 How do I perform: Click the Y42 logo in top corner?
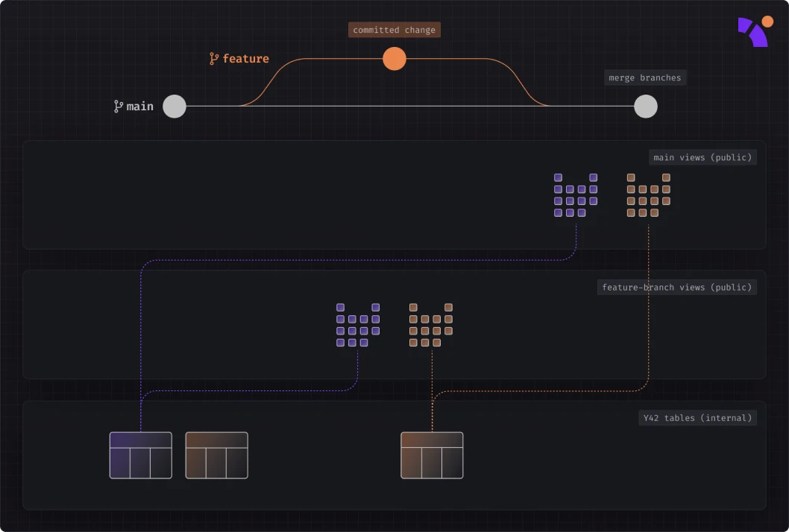[755, 31]
